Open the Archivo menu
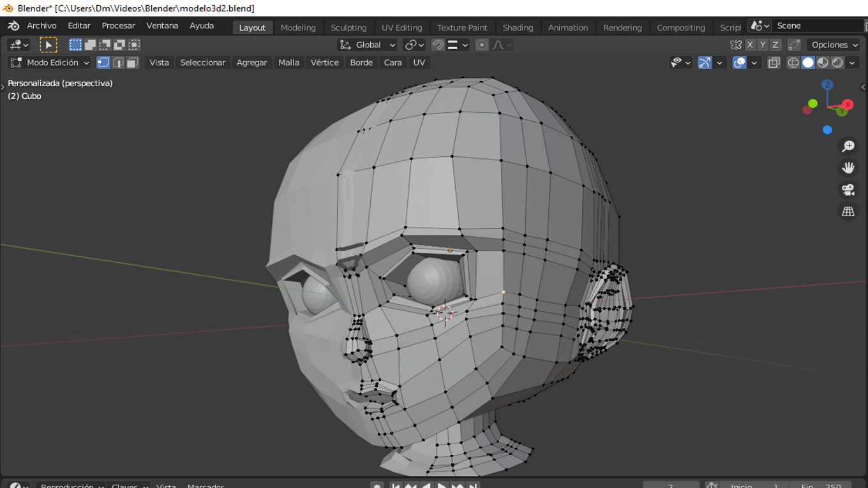868x488 pixels. [x=41, y=26]
